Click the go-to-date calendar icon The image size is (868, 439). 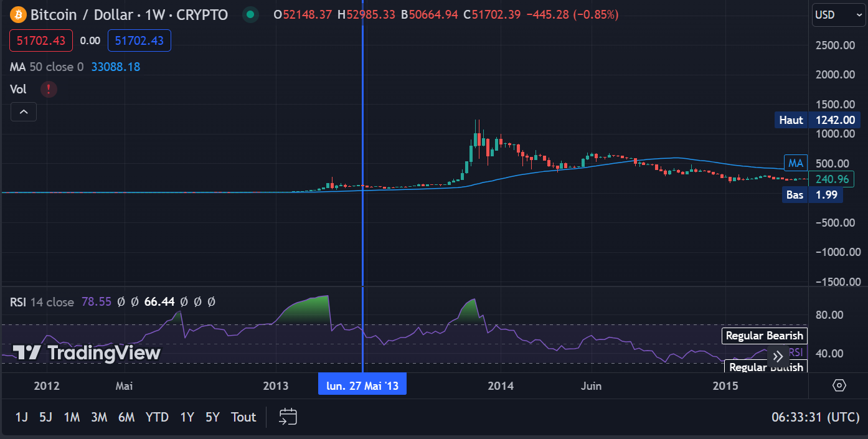click(288, 417)
